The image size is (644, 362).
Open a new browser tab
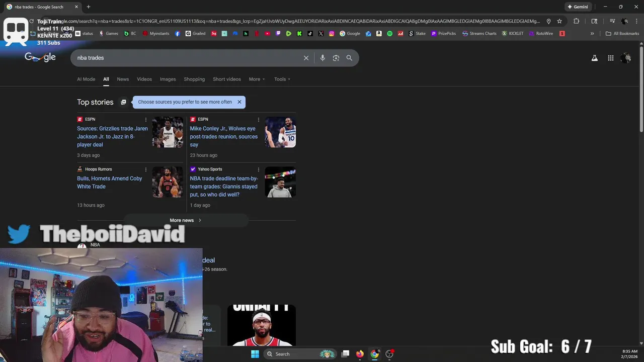89,7
